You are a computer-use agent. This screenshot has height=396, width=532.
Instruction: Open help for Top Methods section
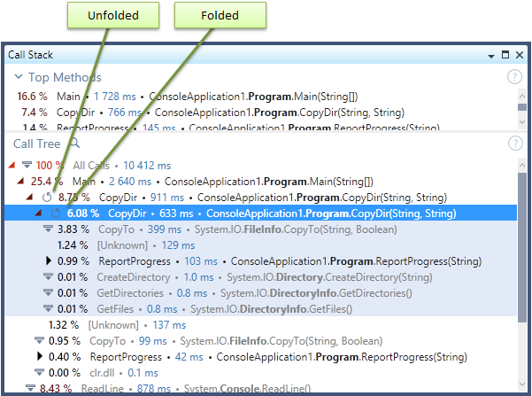pyautogui.click(x=514, y=77)
